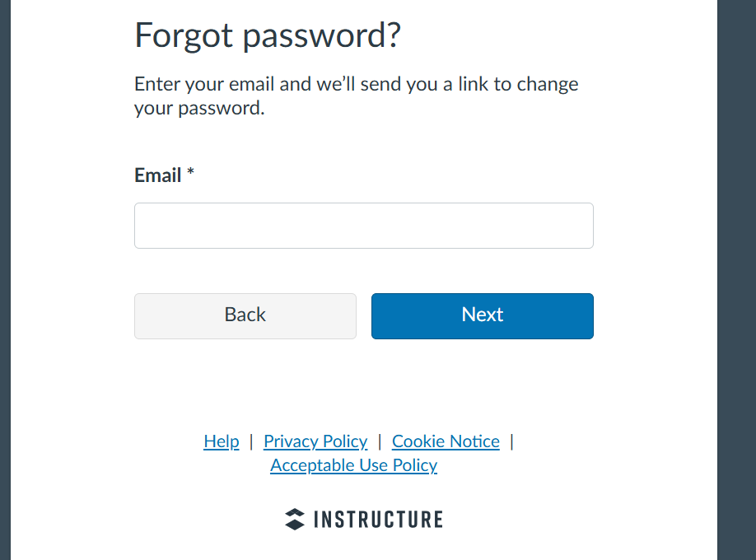756x560 pixels.
Task: Open the Privacy Policy link
Action: point(315,441)
